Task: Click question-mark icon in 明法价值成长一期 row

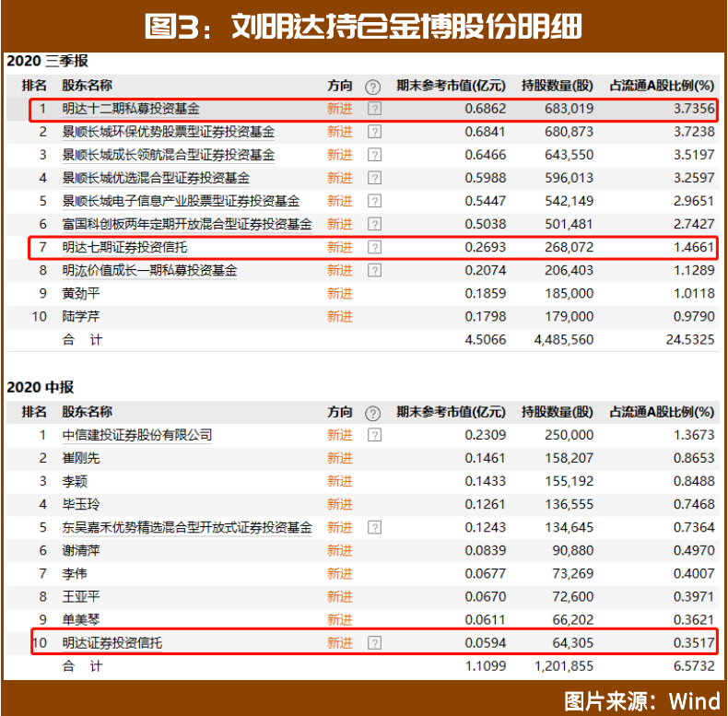Action: click(374, 270)
